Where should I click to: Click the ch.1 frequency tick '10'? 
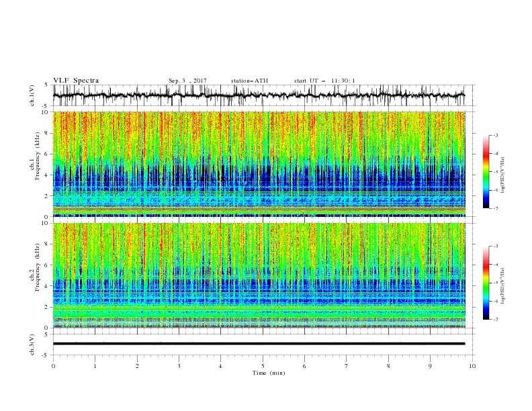46,112
